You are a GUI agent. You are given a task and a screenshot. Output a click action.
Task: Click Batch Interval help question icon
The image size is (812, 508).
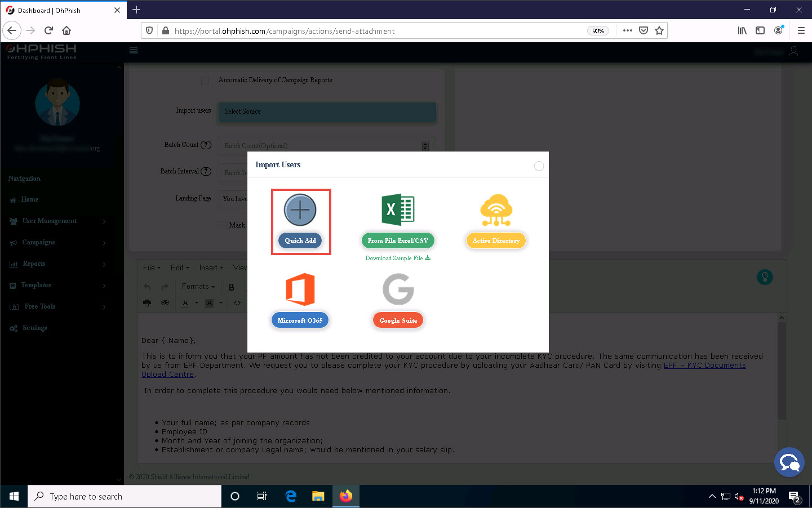206,171
